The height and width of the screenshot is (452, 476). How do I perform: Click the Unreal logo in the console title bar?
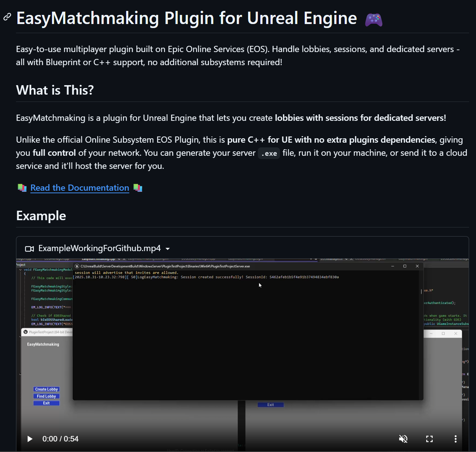point(77,266)
